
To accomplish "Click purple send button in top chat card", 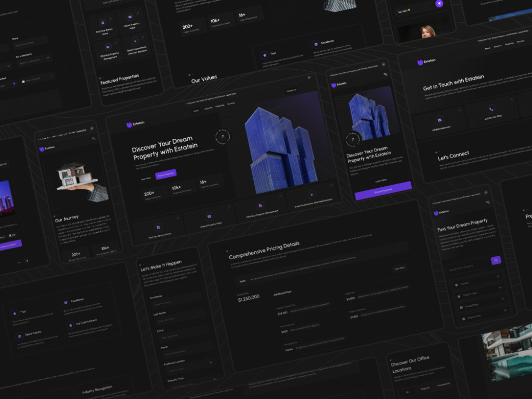I will 439,3.
